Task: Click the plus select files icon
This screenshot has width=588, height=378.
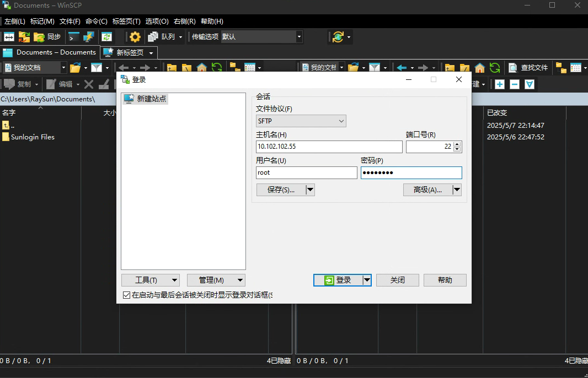Action: [x=500, y=84]
